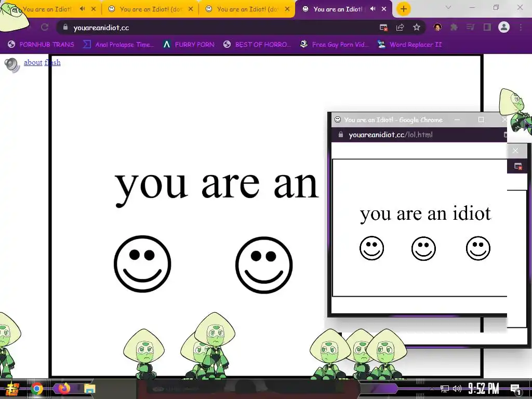
Task: Expand the tab search chevron
Action: pos(448,7)
